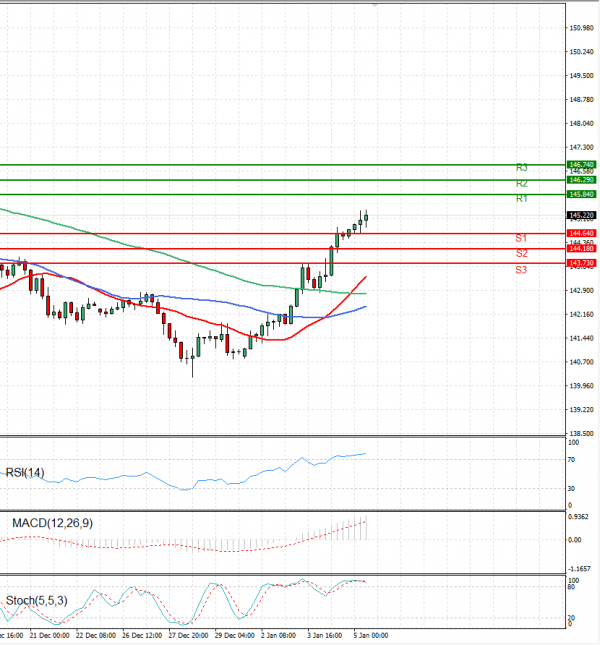The image size is (600, 645).
Task: Click the R3 resistance label
Action: [x=521, y=167]
